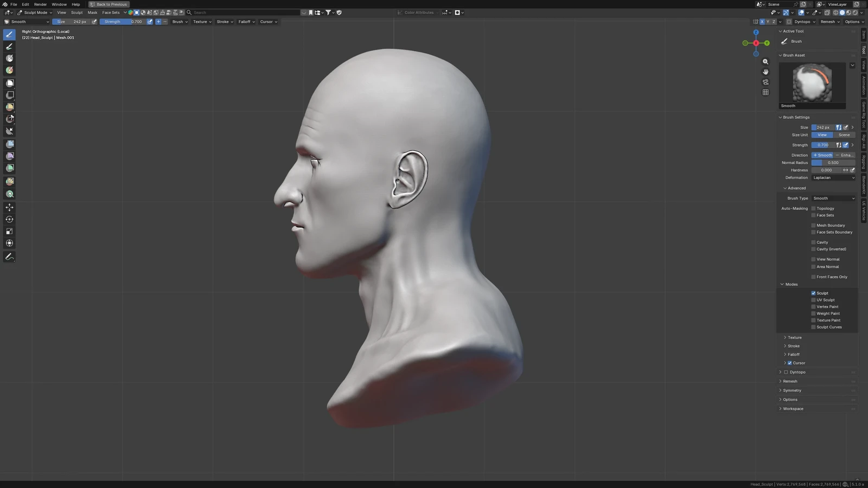The width and height of the screenshot is (868, 488).
Task: Open Dyntopo popover in header
Action: (x=805, y=22)
